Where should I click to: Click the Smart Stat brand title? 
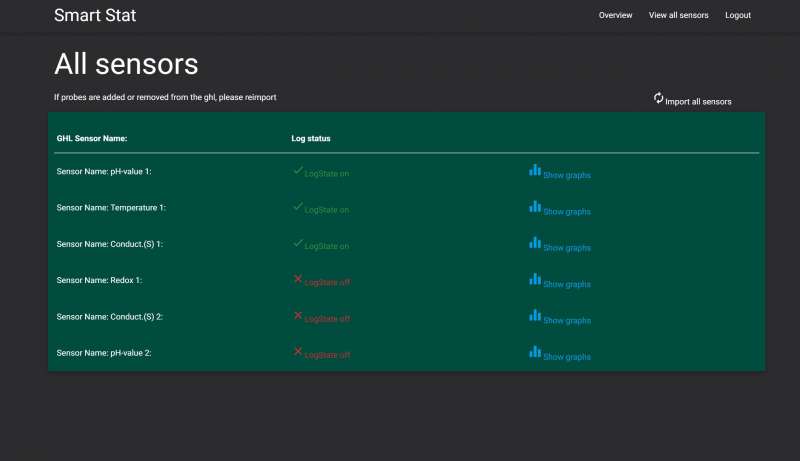pyautogui.click(x=95, y=15)
